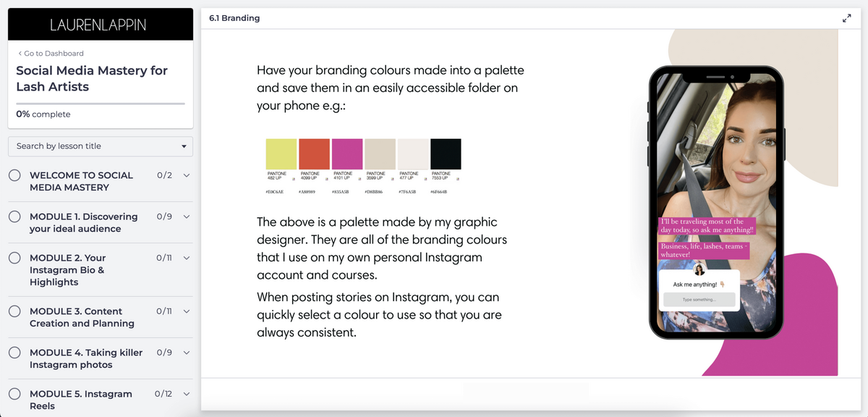Click the Social Media Mastery for Lash Artists title
The image size is (868, 417).
pyautogui.click(x=92, y=78)
